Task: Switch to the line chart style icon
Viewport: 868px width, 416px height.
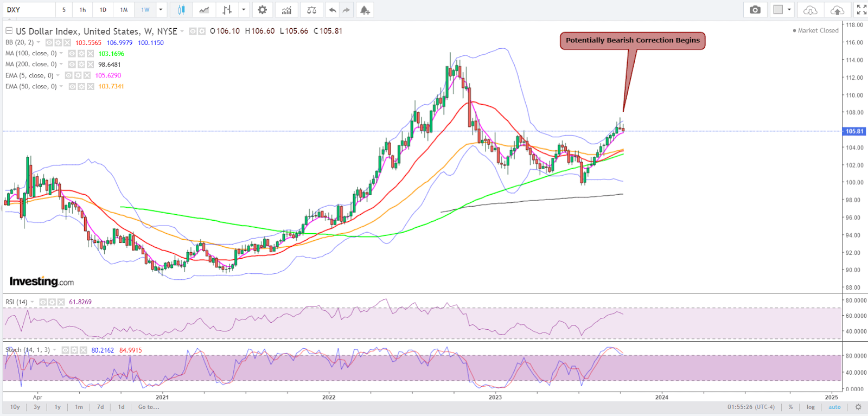Action: point(204,10)
